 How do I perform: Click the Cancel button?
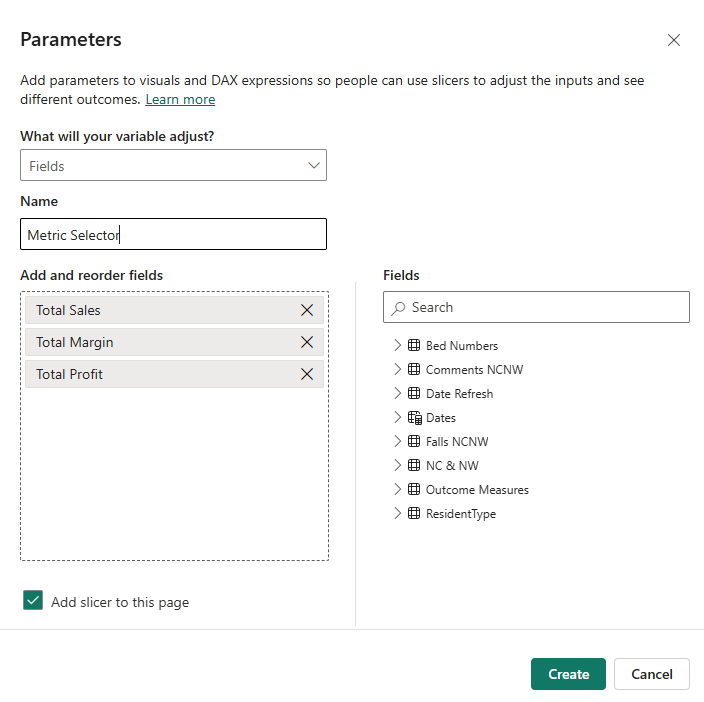(x=651, y=674)
